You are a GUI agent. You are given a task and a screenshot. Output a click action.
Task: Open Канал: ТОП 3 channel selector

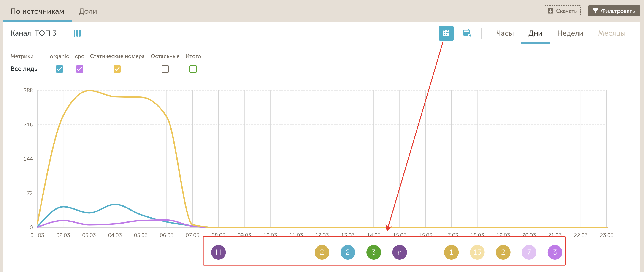[x=33, y=33]
